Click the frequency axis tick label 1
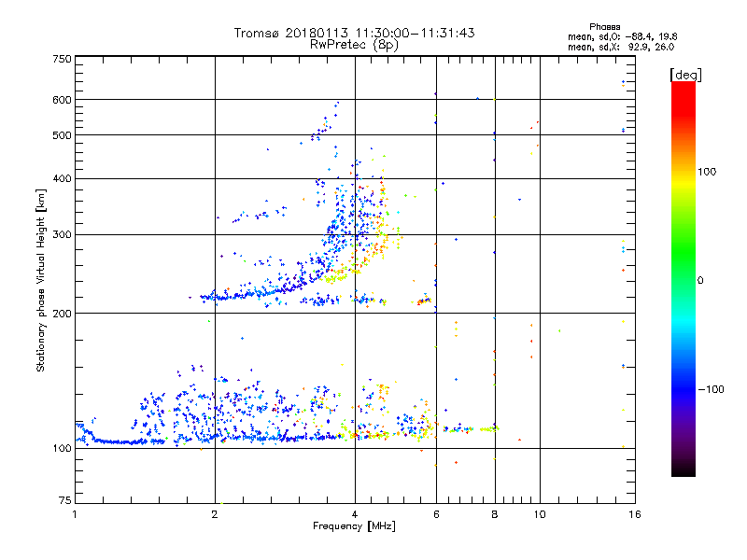Image resolution: width=747 pixels, height=560 pixels. click(x=75, y=514)
